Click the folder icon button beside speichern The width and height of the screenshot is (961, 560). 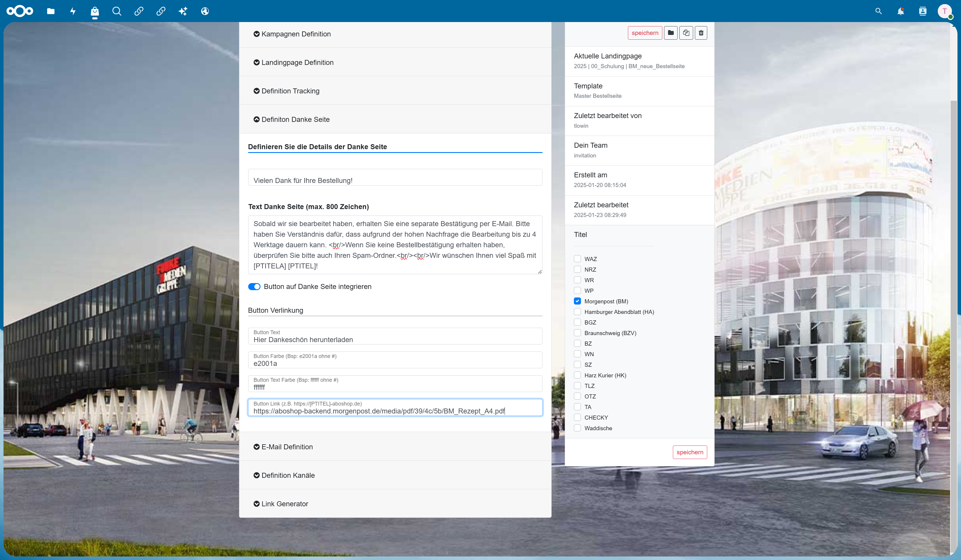coord(671,33)
